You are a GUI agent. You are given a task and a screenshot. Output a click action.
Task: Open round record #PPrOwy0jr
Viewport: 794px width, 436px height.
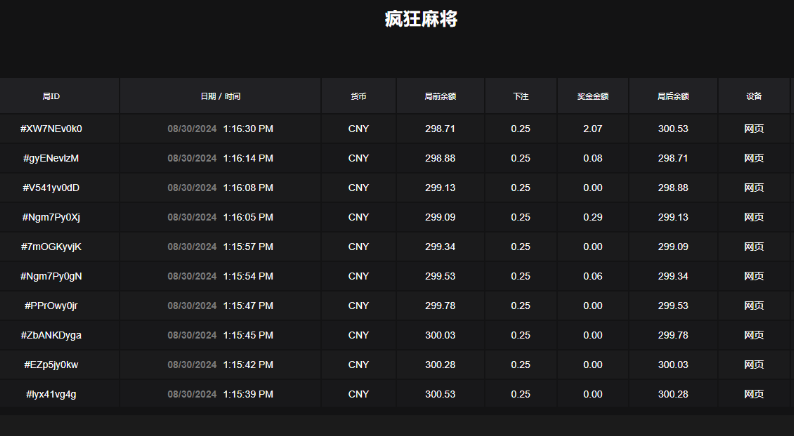pos(51,306)
